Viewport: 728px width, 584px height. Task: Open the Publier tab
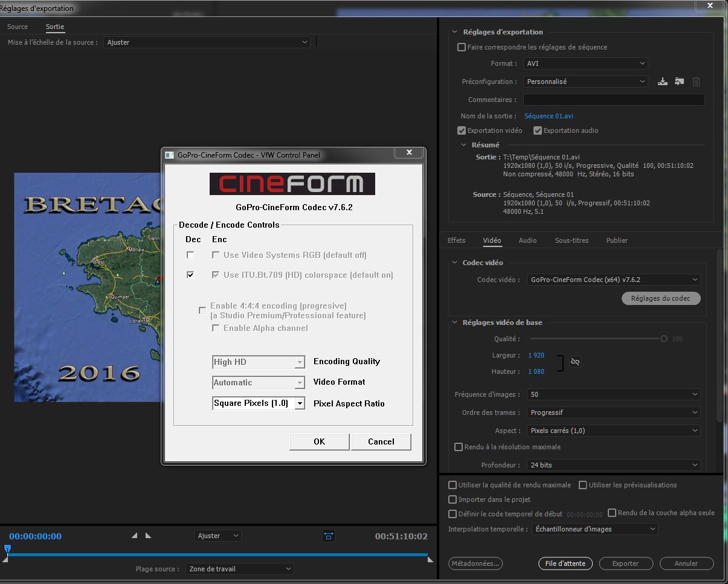point(617,240)
